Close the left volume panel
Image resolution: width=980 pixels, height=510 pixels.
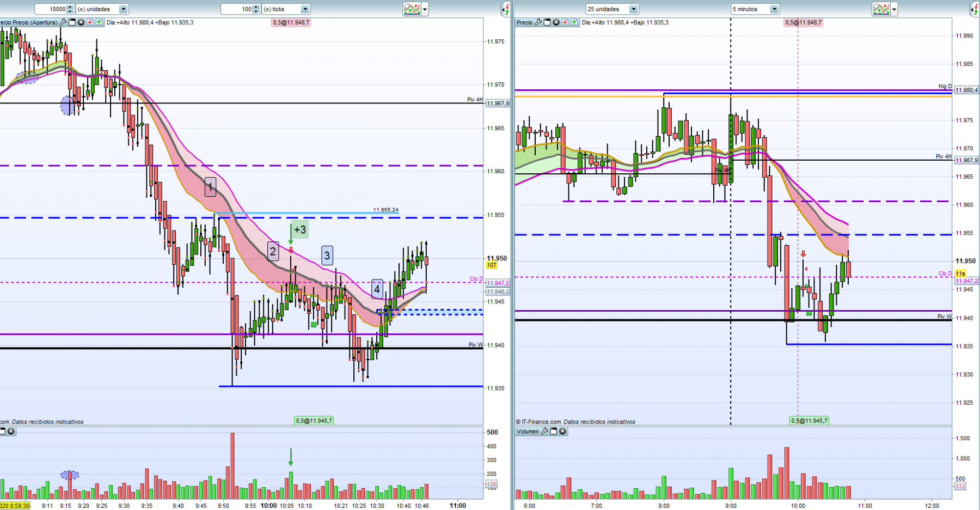coord(11,431)
